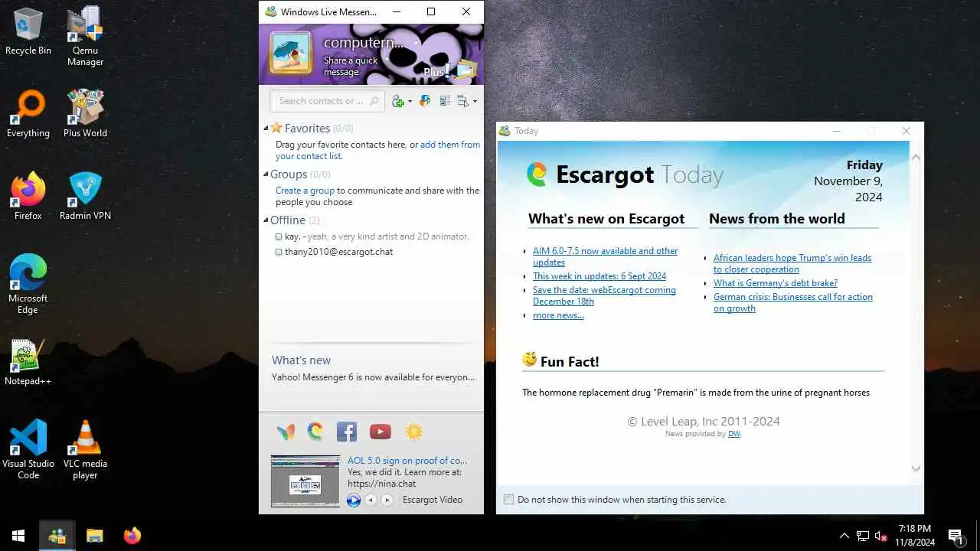Click the 'more news...' link

coord(558,315)
